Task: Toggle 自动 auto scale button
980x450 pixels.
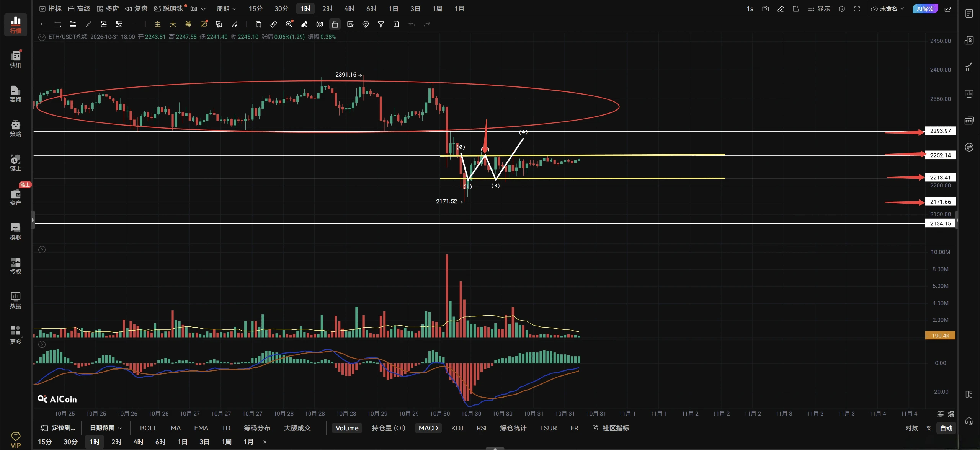Action: 946,428
